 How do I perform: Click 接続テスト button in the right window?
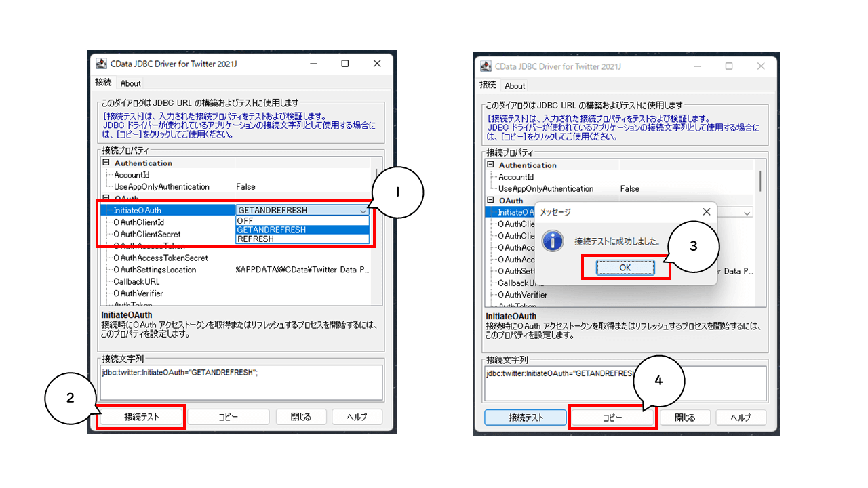tap(526, 418)
